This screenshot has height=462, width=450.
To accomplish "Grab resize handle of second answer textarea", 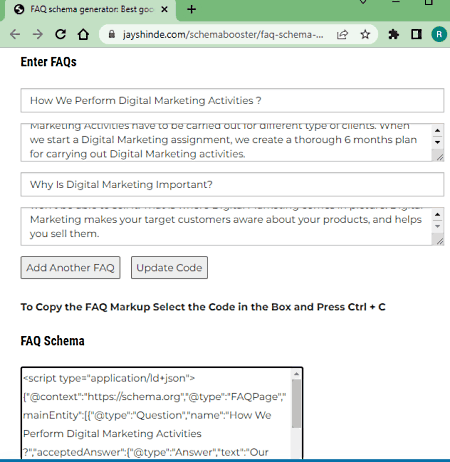I will (x=440, y=241).
